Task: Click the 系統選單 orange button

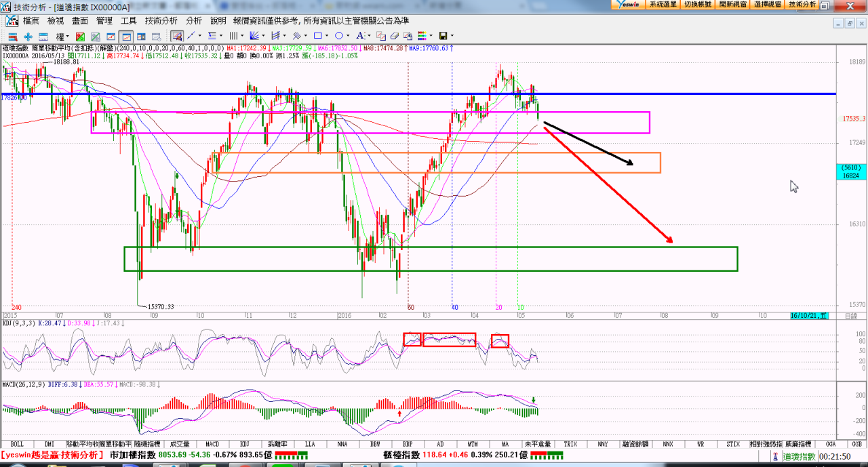Action: 662,4
